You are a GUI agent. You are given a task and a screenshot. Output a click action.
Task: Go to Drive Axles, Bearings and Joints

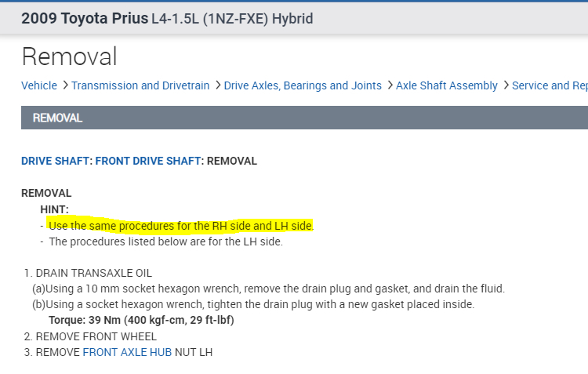(303, 85)
